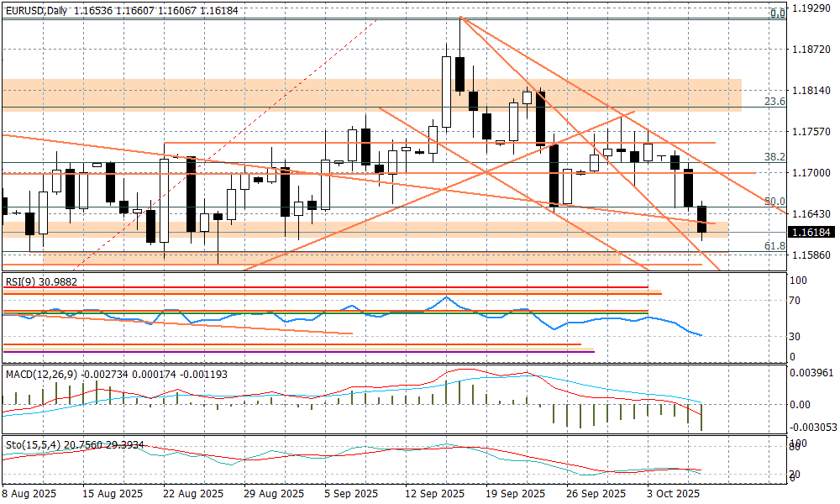Viewport: 840px width, 504px height.
Task: Select the current price marker 1.16184
Action: point(811,232)
